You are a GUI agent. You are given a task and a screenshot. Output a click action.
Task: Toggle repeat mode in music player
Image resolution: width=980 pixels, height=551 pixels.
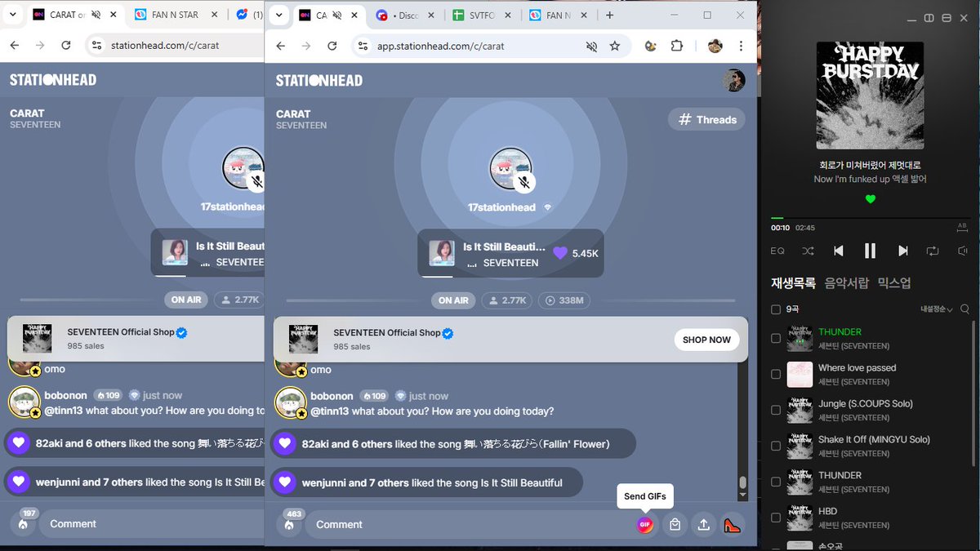[x=933, y=251]
